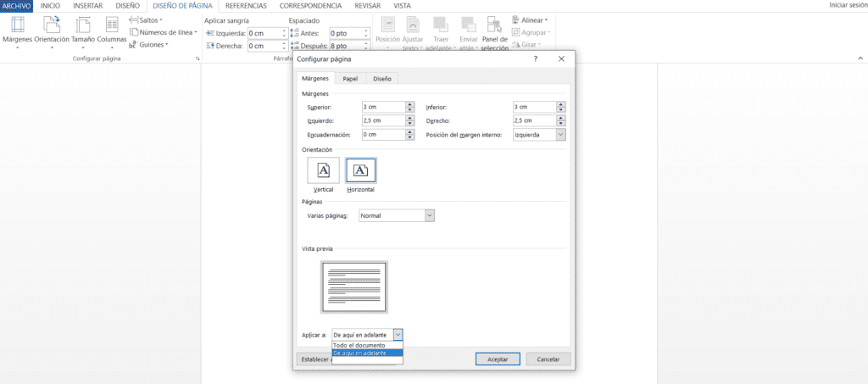Screen dimensions: 868x384
Task: Open the Márgenes ribbon button
Action: coord(17,31)
